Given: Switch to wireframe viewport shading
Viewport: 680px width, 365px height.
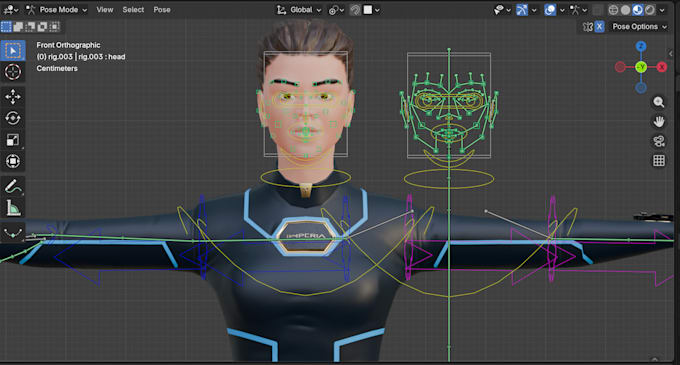Looking at the screenshot, I should 613,10.
